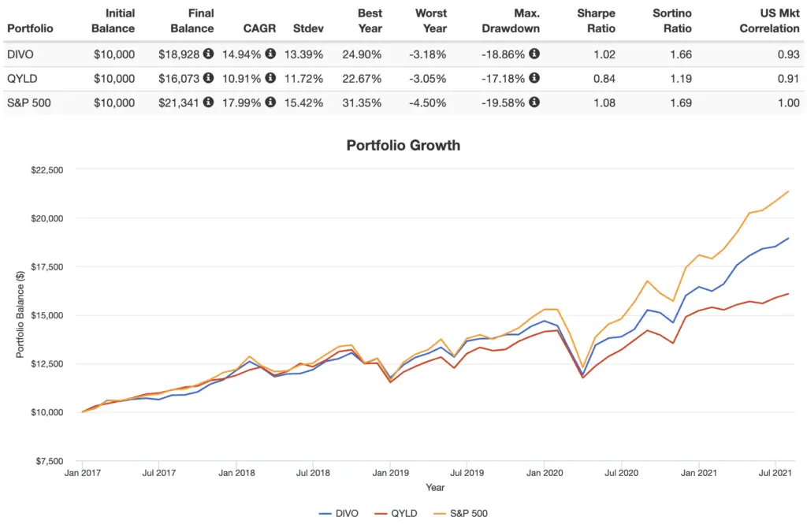Click info icon beside DIVO CAGR 14.94%
The width and height of the screenshot is (807, 532).
pyautogui.click(x=270, y=54)
